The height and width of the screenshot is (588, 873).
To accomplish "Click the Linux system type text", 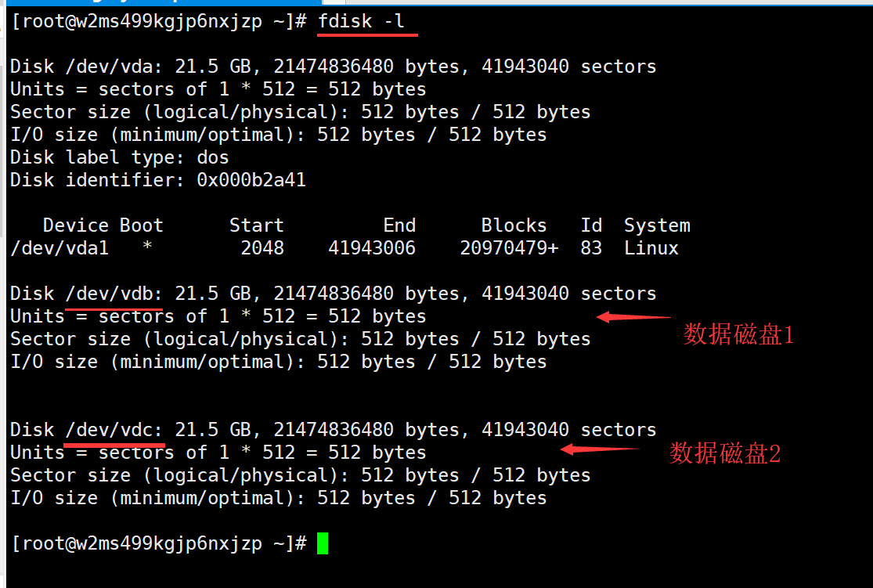I will pos(651,247).
